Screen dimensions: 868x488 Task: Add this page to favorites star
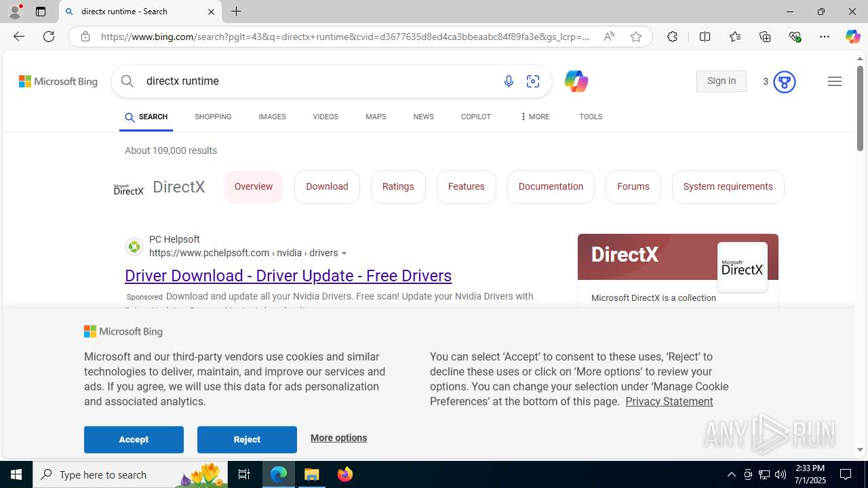[636, 37]
